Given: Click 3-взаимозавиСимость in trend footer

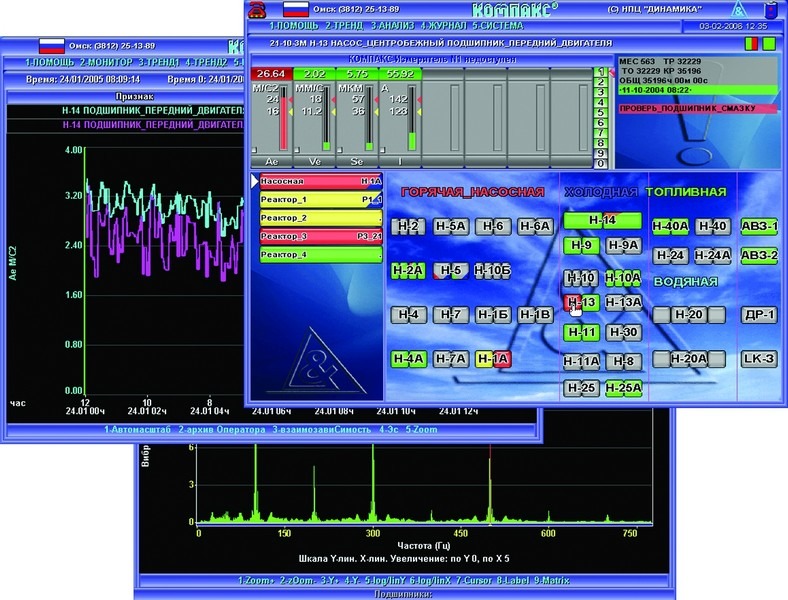Looking at the screenshot, I should [322, 430].
